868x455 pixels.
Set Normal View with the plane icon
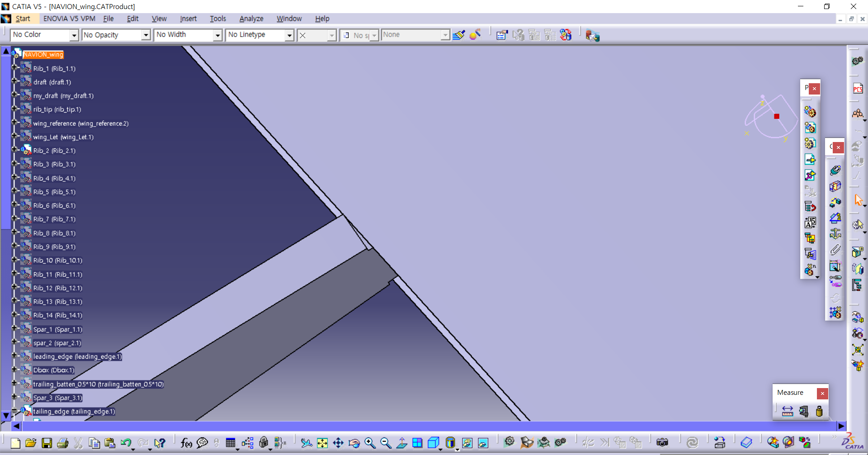(401, 443)
